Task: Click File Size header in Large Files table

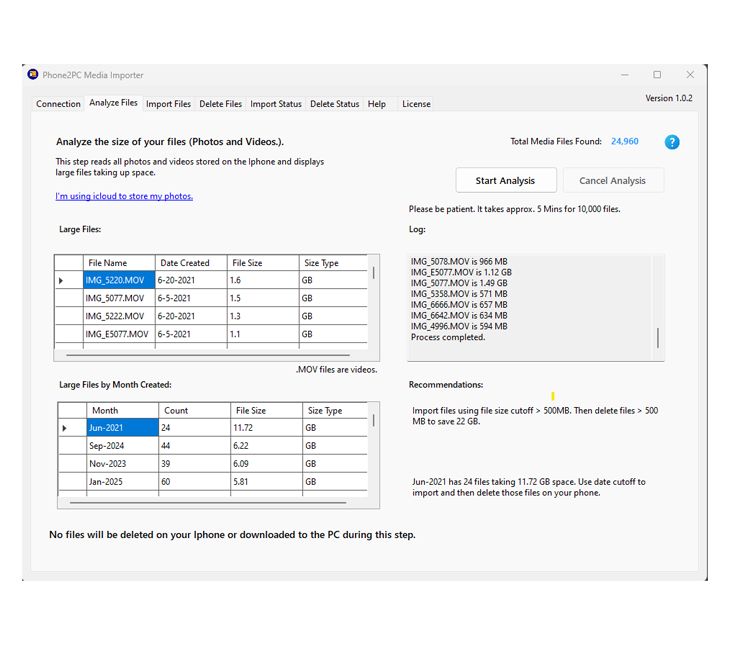Action: tap(263, 263)
